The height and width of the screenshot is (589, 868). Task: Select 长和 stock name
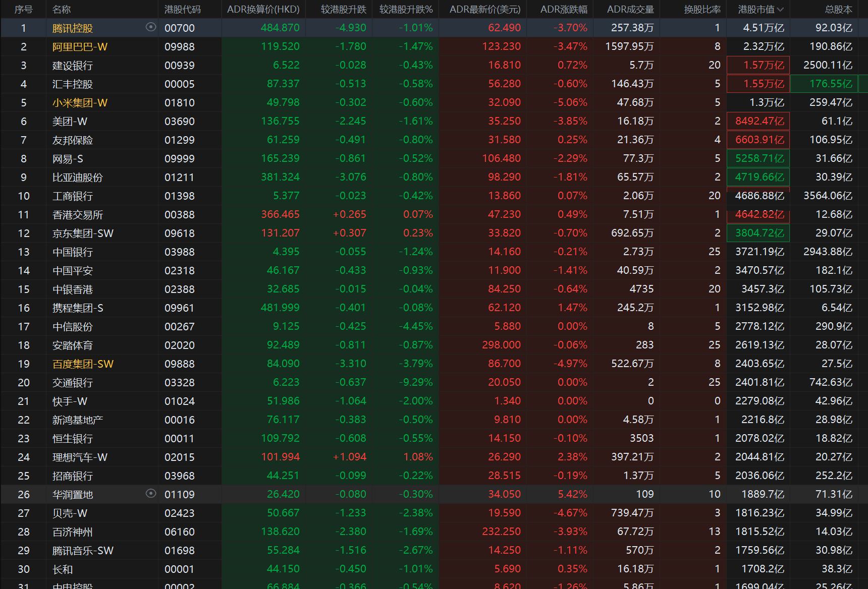point(63,569)
